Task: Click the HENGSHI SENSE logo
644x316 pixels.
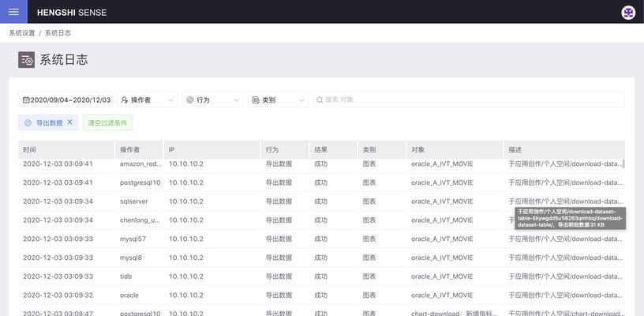Action: click(x=72, y=13)
